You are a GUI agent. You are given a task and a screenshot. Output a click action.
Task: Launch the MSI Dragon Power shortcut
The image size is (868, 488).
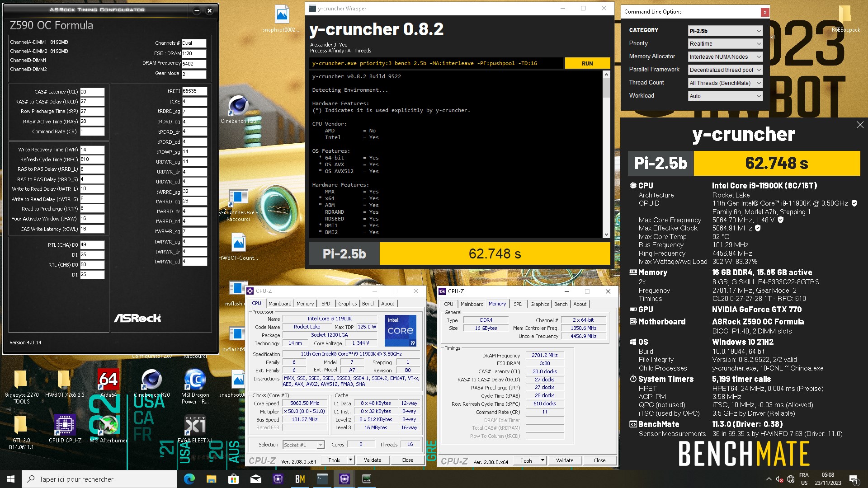click(195, 386)
